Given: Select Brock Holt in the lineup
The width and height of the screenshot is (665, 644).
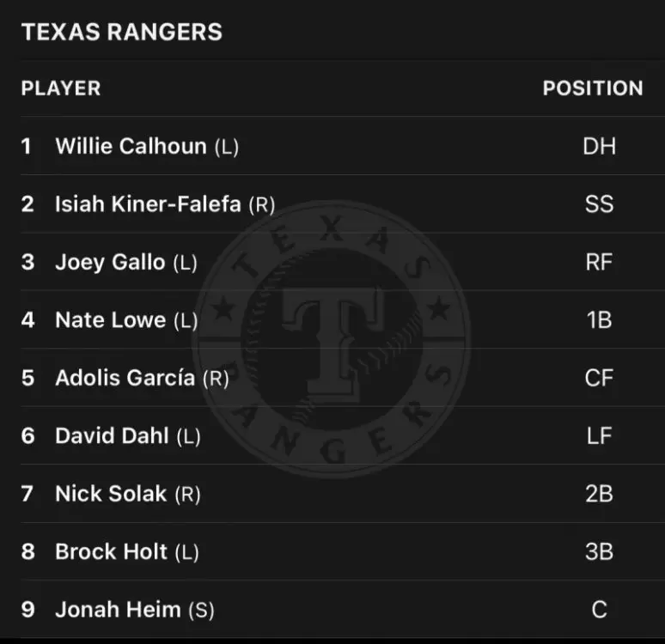Looking at the screenshot, I should click(111, 551).
